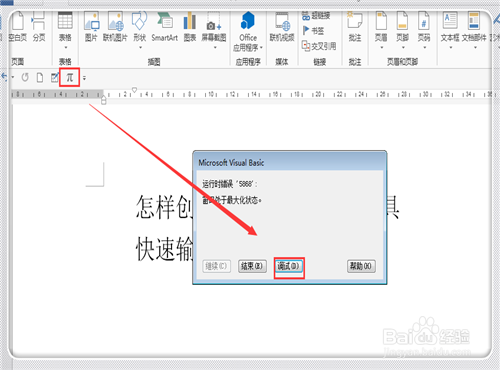The image size is (500, 370).
Task: Open the Shapes (形状) gallery
Action: click(140, 27)
